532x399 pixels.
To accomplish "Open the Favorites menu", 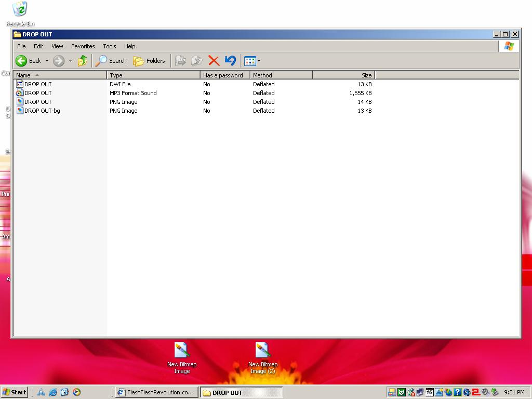I will tap(83, 46).
